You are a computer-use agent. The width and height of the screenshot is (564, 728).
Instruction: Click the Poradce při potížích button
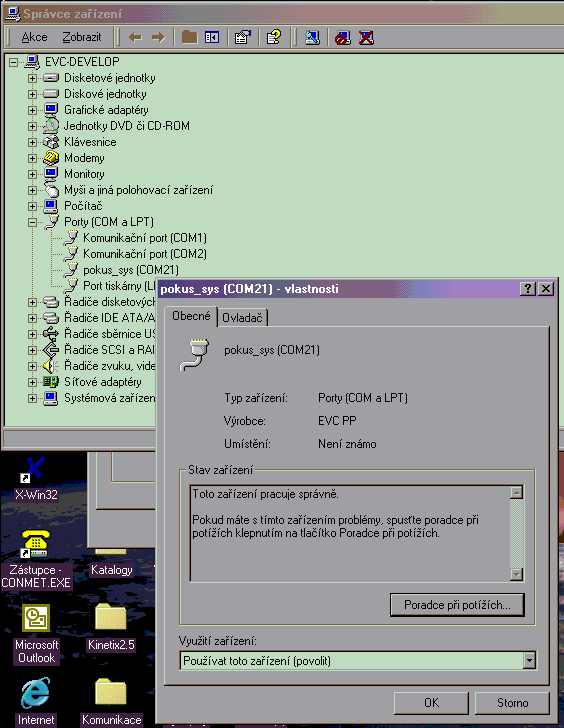457,605
